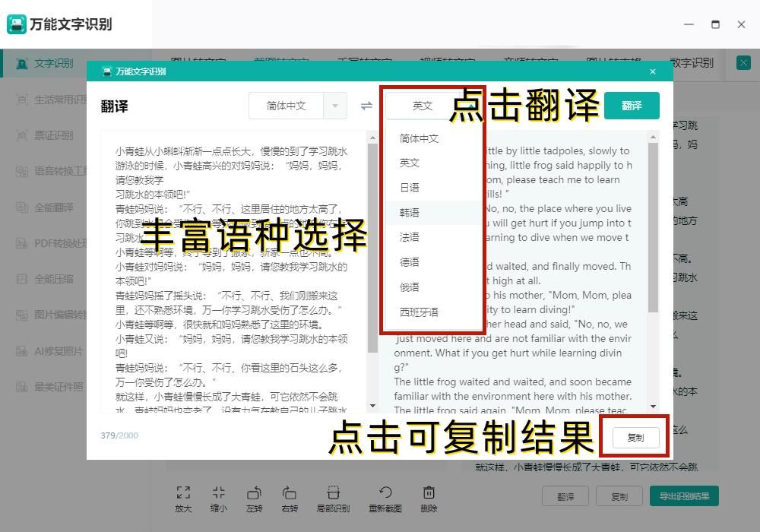Click the 左转 rotate left icon
The width and height of the screenshot is (760, 532).
254,492
